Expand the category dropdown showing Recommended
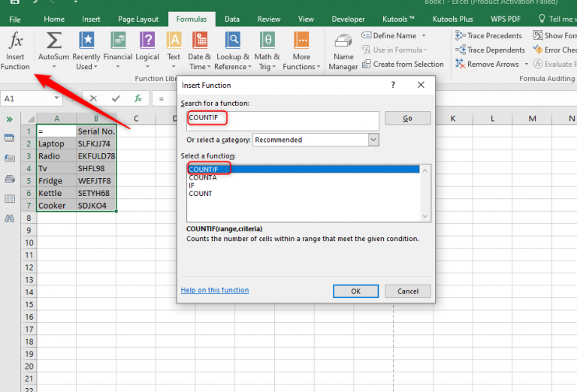This screenshot has height=392, width=577. point(373,140)
